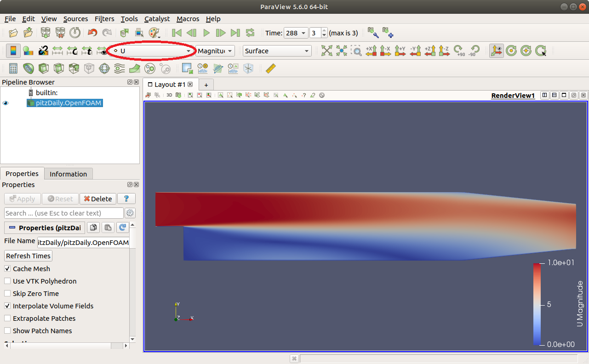Click the Delete button
Screen dimensions: 589x364
pos(98,199)
